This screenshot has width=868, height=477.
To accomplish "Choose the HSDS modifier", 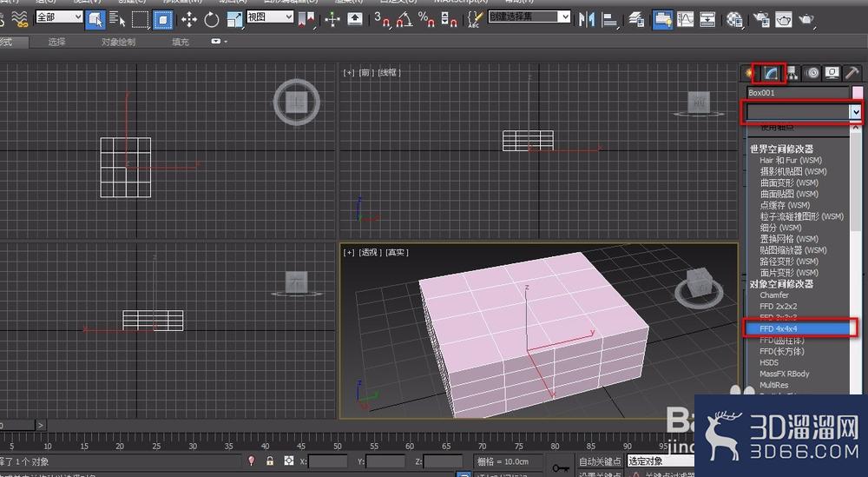I will point(769,362).
